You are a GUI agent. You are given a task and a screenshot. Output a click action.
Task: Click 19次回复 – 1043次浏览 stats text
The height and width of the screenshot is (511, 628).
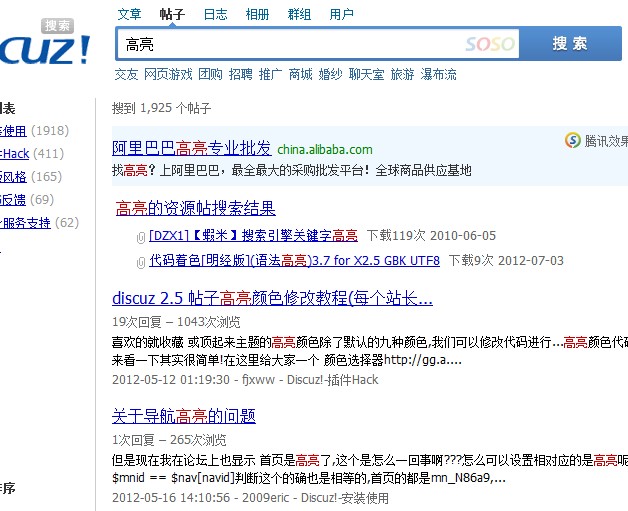176,322
